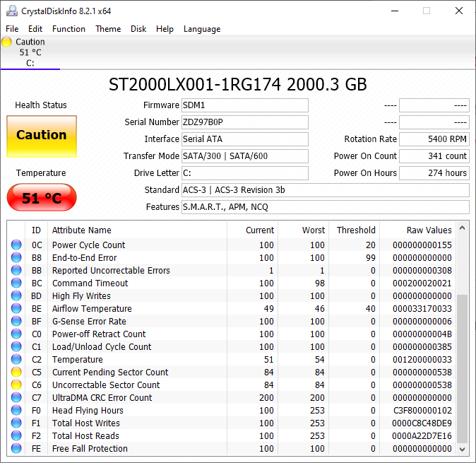Select the Uncorrectable Sector Count row text

[x=106, y=385]
